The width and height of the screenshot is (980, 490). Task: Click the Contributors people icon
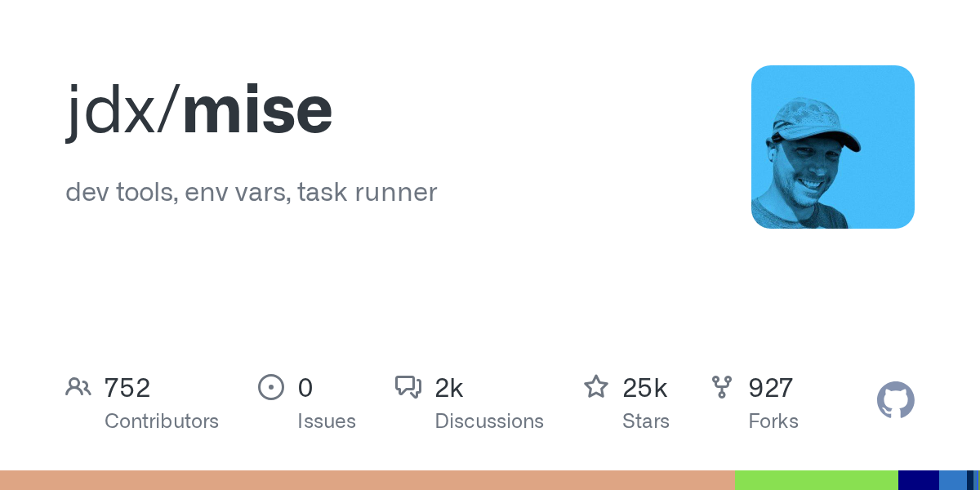point(78,387)
